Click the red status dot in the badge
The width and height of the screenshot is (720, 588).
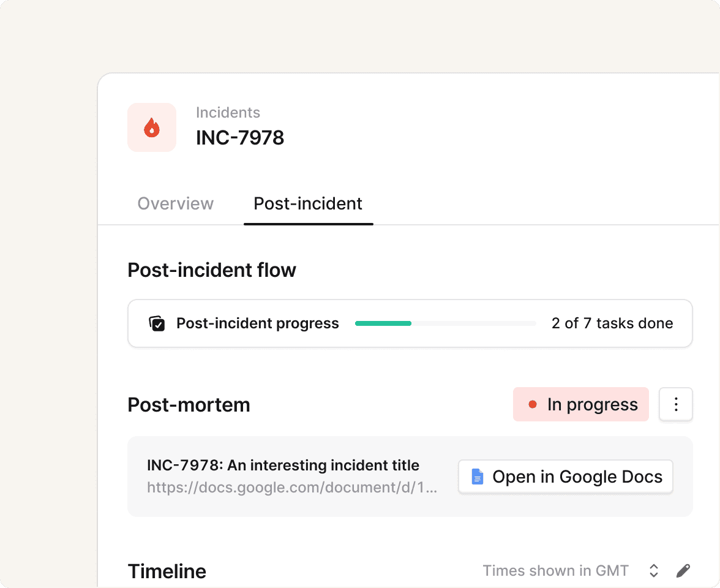pyautogui.click(x=532, y=404)
